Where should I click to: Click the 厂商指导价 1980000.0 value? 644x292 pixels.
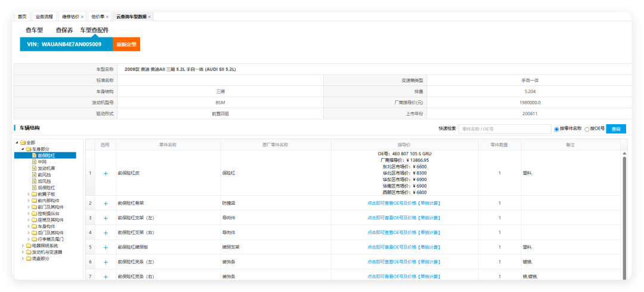[x=530, y=103]
